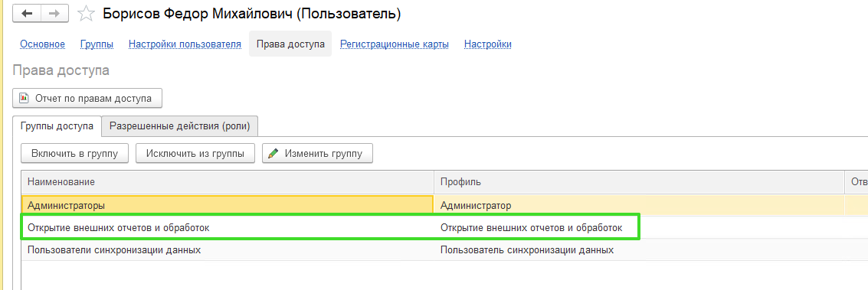
Task: Switch to Группы доступа tab
Action: click(x=57, y=126)
